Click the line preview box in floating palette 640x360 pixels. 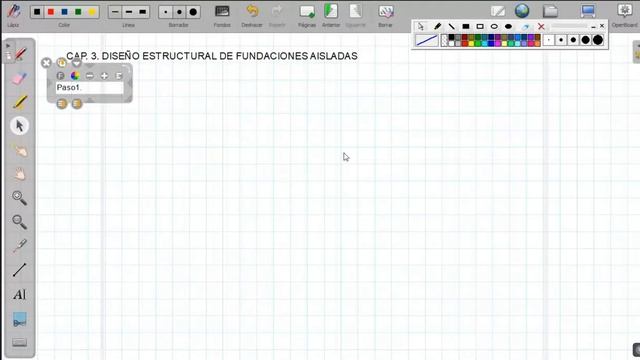click(x=427, y=40)
